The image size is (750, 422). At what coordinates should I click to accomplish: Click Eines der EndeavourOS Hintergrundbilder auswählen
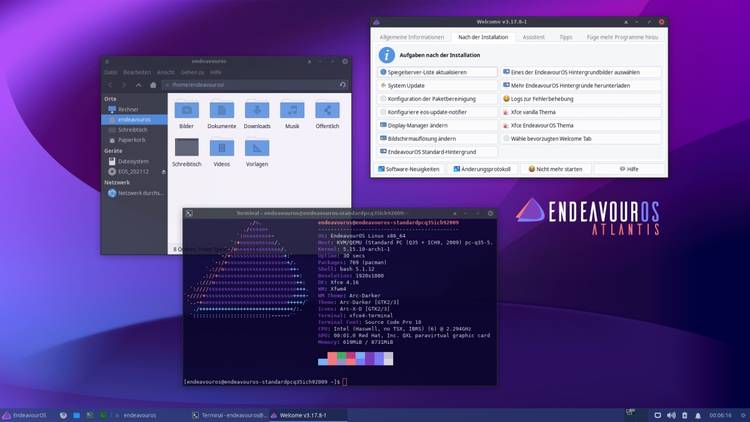581,72
